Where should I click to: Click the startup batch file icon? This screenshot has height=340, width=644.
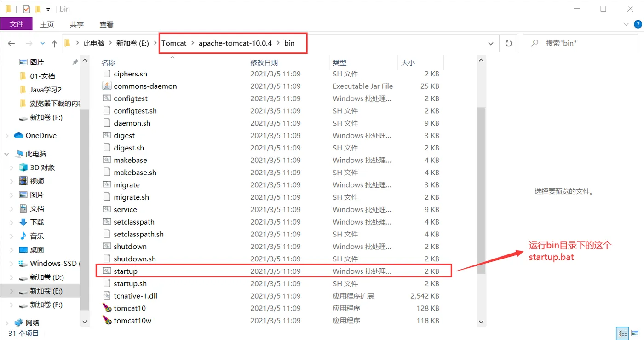[107, 271]
